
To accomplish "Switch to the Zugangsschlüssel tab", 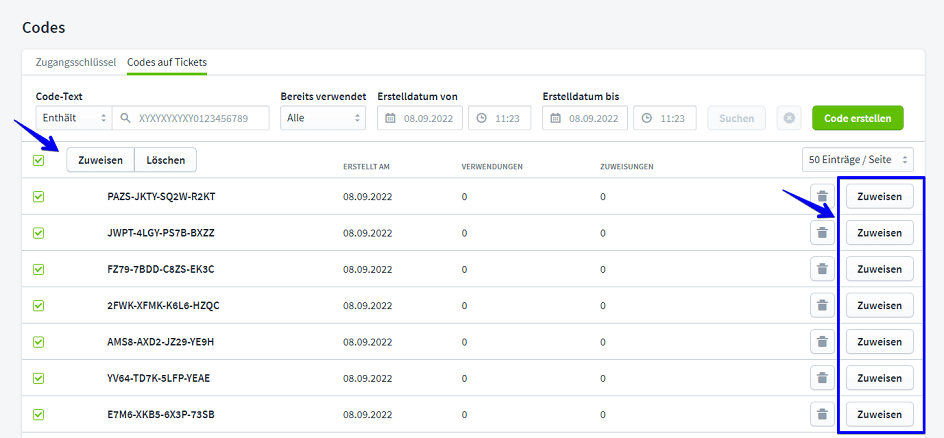I will tap(76, 62).
